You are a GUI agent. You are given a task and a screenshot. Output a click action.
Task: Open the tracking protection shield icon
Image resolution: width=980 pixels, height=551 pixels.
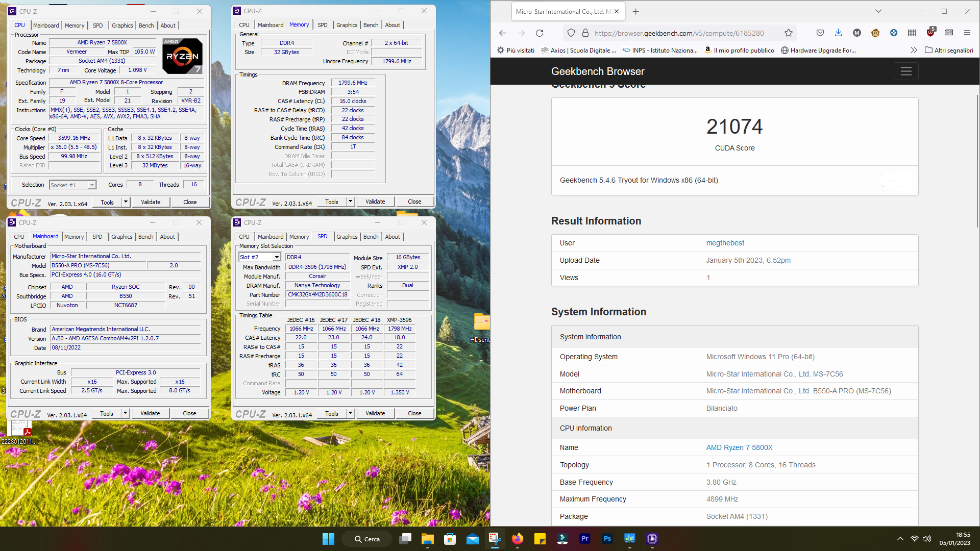571,33
